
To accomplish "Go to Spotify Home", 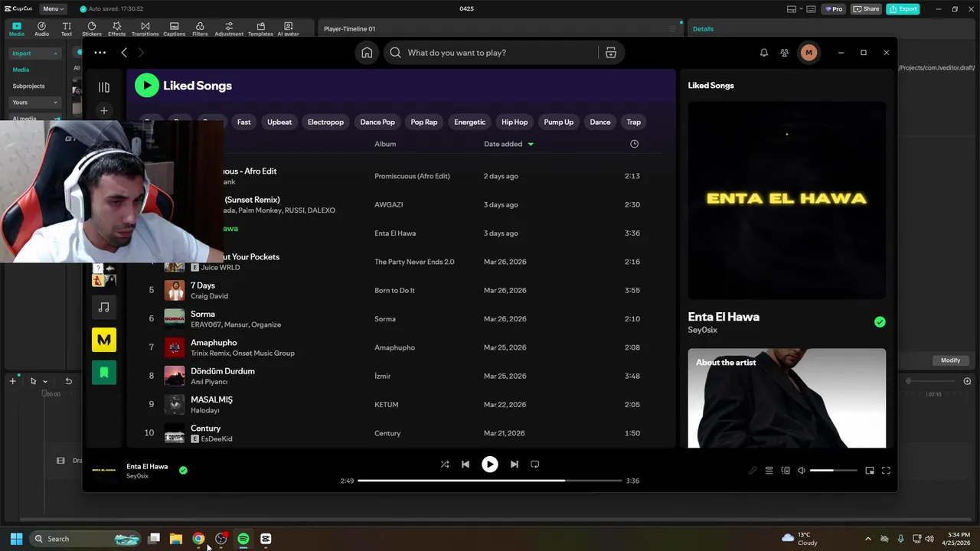I will pos(367,53).
